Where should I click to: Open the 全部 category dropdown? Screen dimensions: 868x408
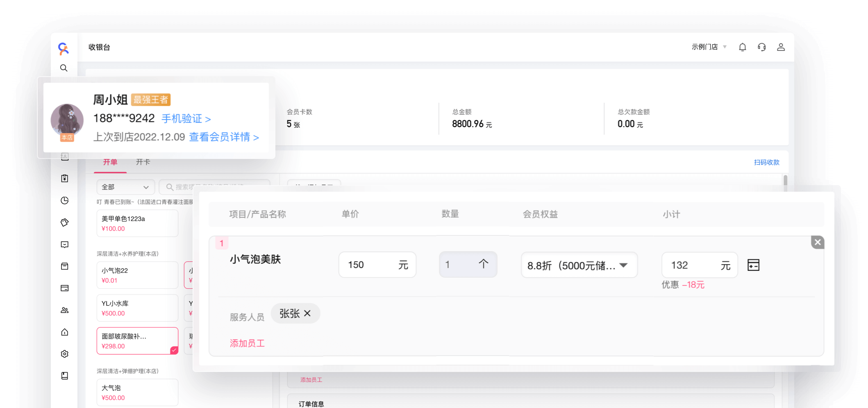pyautogui.click(x=125, y=187)
